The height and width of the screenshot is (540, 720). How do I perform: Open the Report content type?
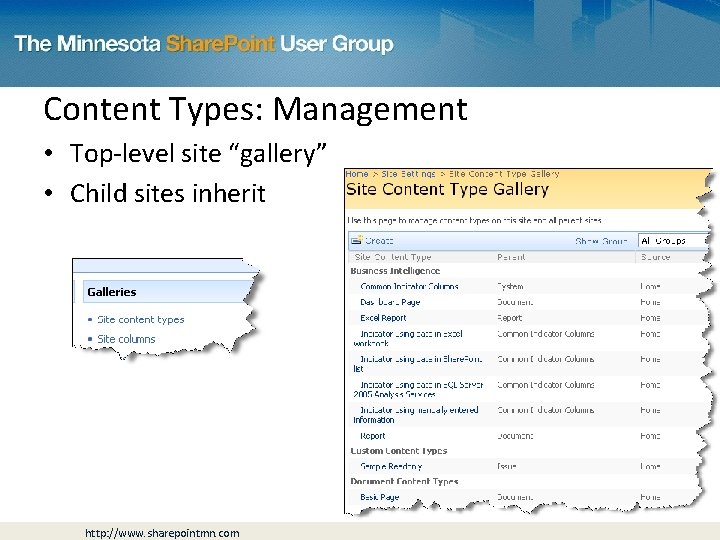click(372, 436)
